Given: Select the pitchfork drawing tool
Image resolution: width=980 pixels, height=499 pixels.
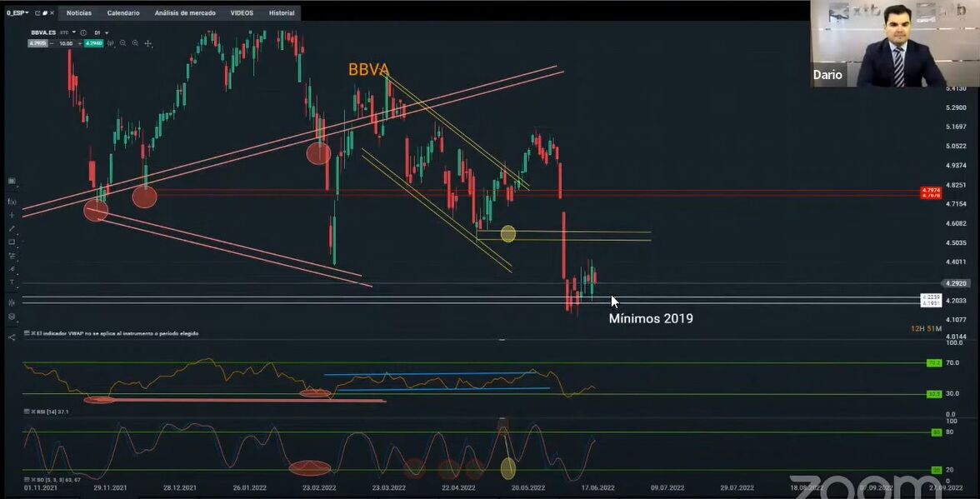Looking at the screenshot, I should click(12, 268).
